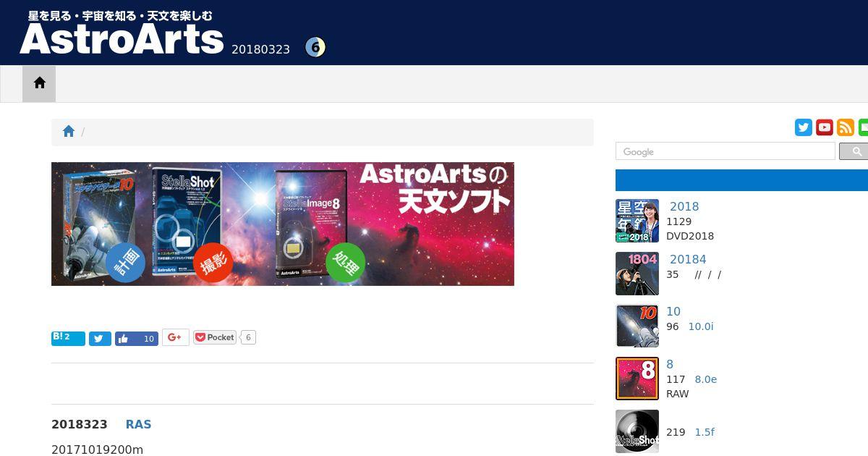868x456 pixels.
Task: Click the blue home breadcrumb icon
Action: (69, 132)
